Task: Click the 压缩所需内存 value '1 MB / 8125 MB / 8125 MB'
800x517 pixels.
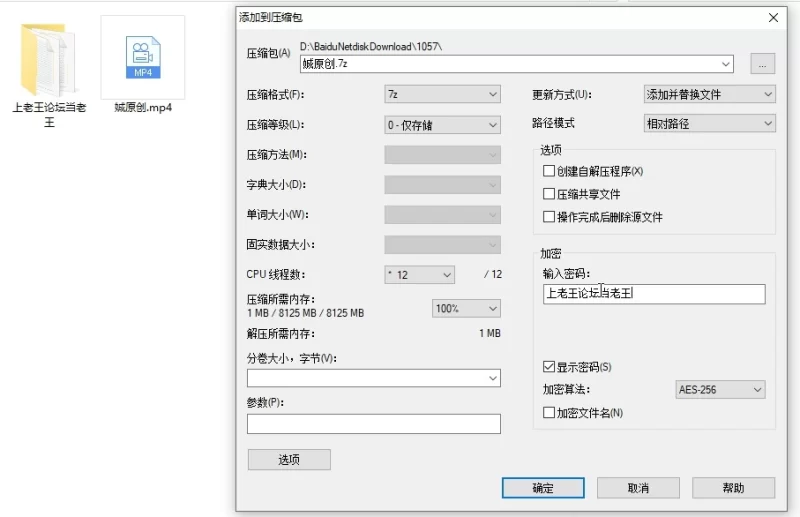Action: (306, 313)
